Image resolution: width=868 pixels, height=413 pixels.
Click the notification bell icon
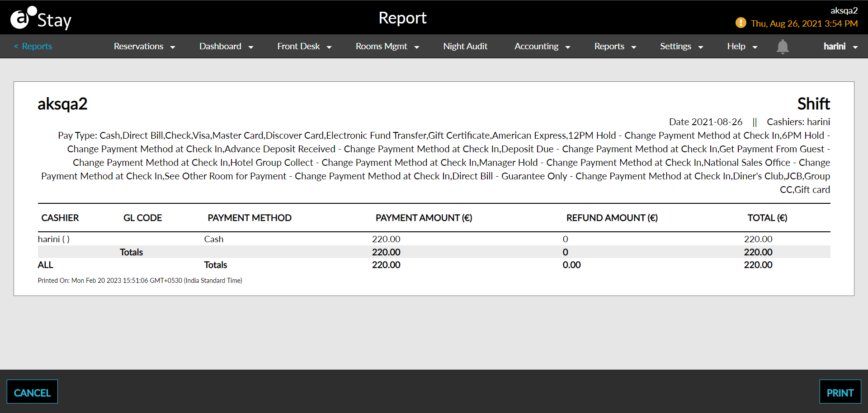(782, 47)
